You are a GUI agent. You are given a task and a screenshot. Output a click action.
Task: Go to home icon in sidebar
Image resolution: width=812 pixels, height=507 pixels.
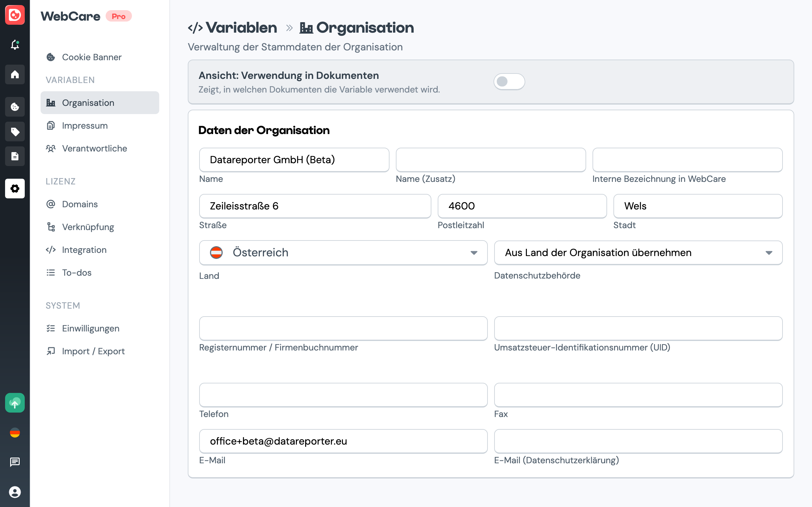pyautogui.click(x=15, y=74)
